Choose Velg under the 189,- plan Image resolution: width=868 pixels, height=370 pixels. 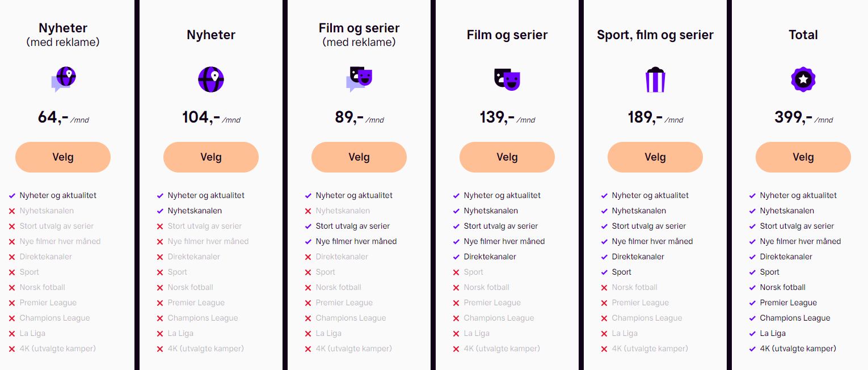coord(655,157)
